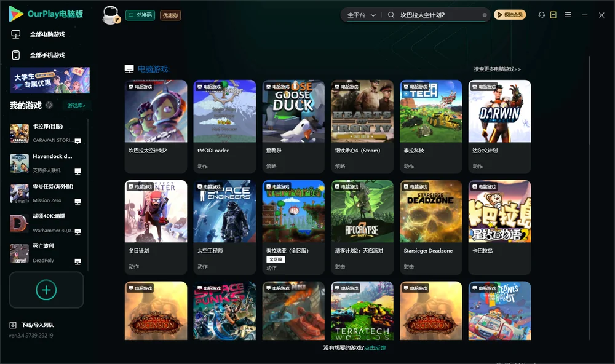The width and height of the screenshot is (615, 364).
Task: Click the monitor icon beside Havendock
Action: (x=77, y=172)
